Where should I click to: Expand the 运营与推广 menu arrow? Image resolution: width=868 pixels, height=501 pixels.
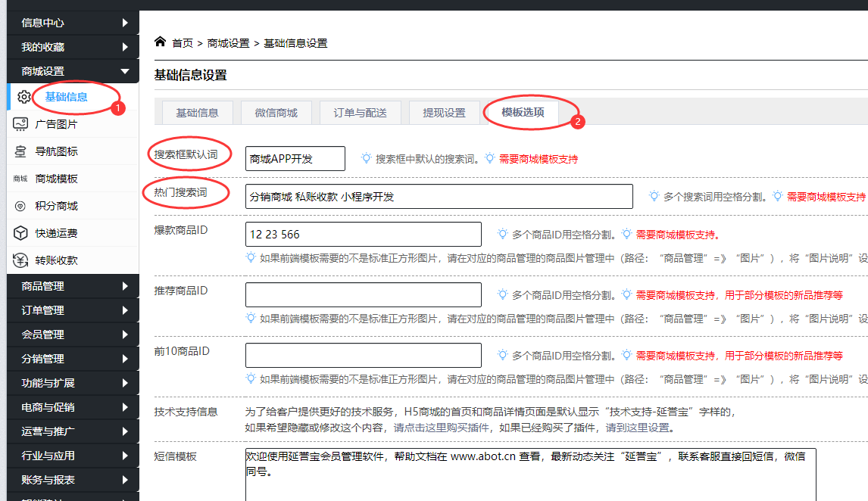pos(125,431)
